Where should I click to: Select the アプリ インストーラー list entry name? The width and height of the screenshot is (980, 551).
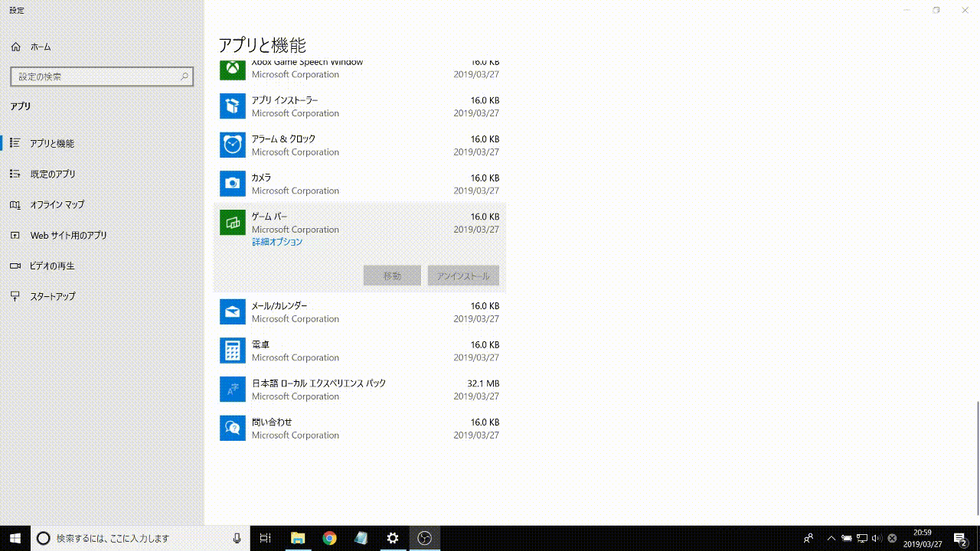tap(285, 100)
